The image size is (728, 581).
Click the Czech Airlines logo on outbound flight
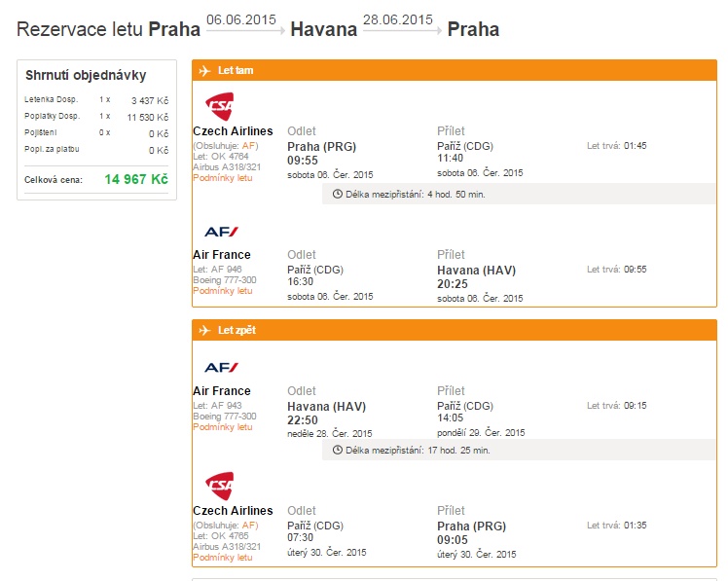[220, 106]
